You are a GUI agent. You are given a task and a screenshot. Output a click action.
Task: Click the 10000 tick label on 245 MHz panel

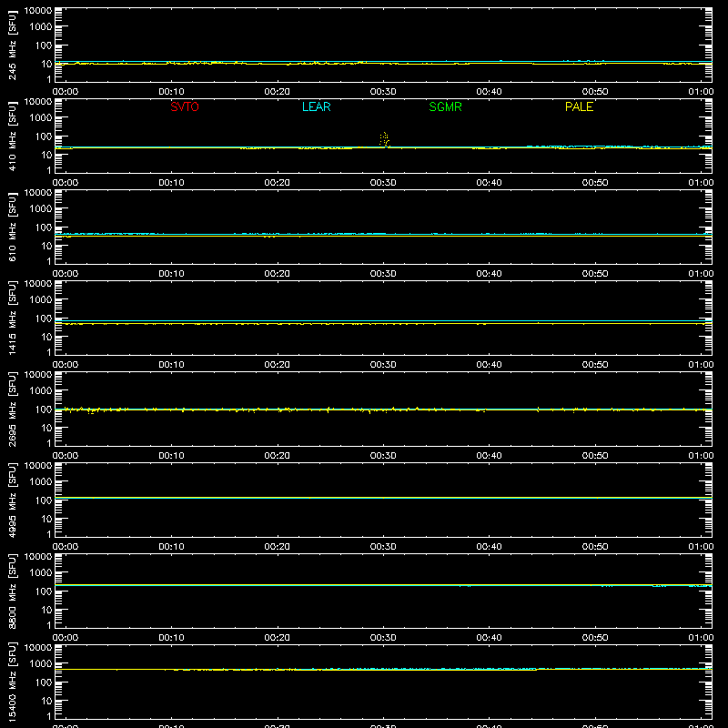pos(38,11)
